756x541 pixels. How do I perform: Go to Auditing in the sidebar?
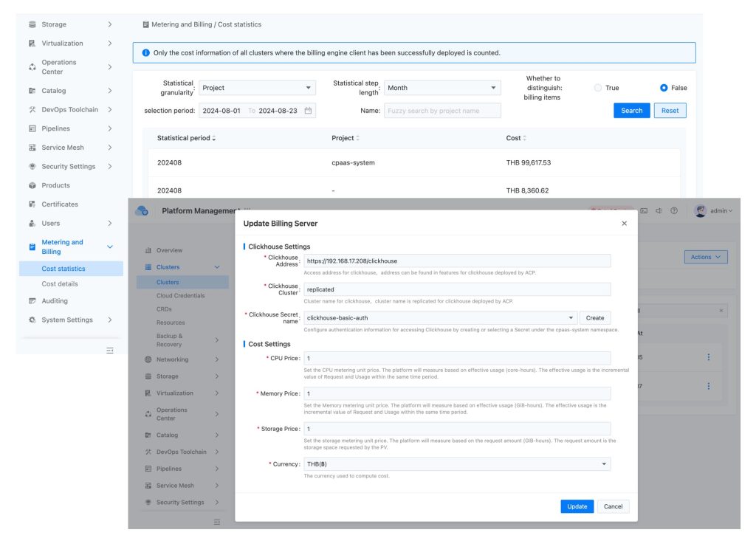pos(55,301)
